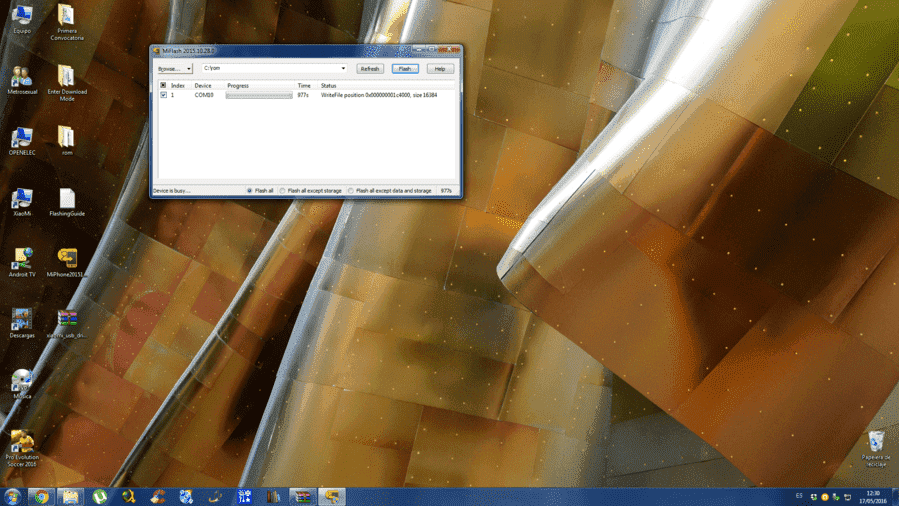Open the Descargas desktop icon
899x506 pixels.
(x=22, y=324)
